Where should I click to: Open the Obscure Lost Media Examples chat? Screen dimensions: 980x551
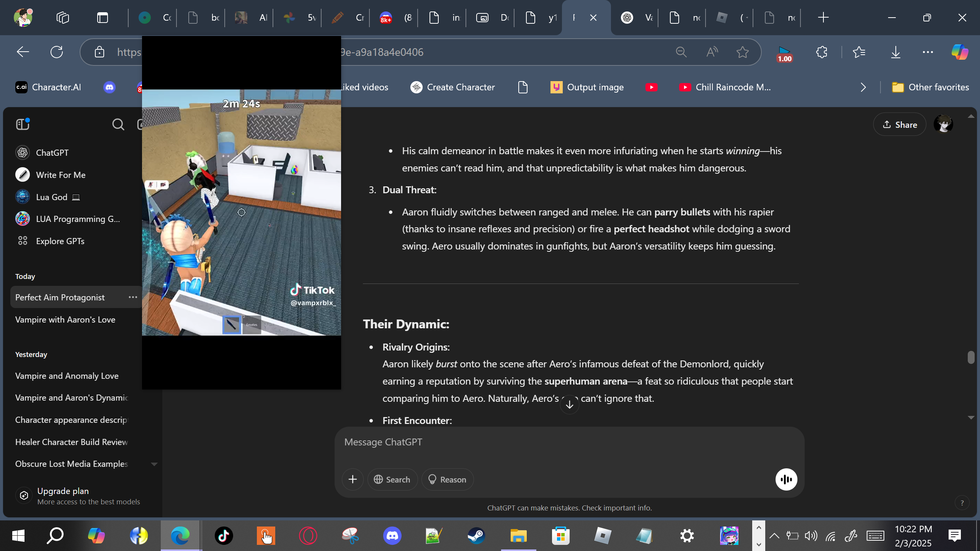tap(72, 464)
